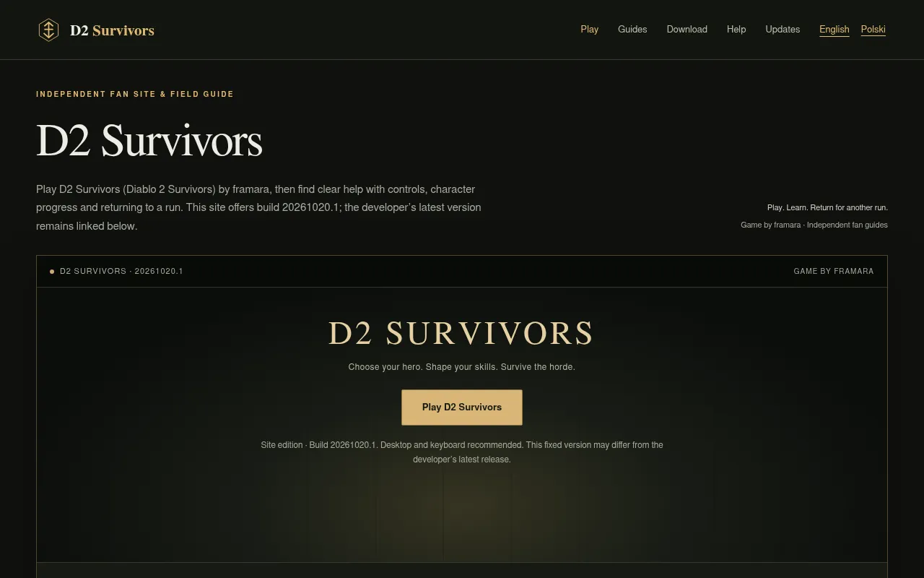Switch site language to English
924x578 pixels.
tap(834, 30)
